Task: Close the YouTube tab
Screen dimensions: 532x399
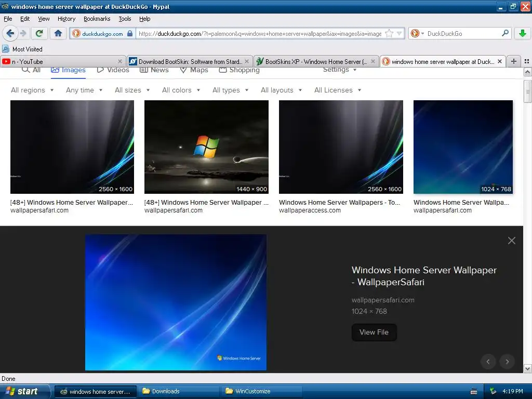Action: coord(120,61)
